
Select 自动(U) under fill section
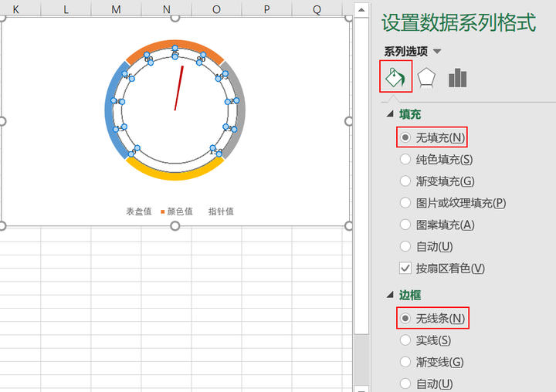tap(426, 246)
